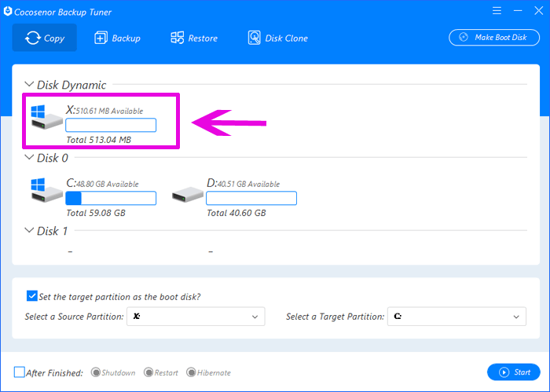Screen dimensions: 550x392
Task: Select the Shutdown radio option
Action: pos(95,372)
